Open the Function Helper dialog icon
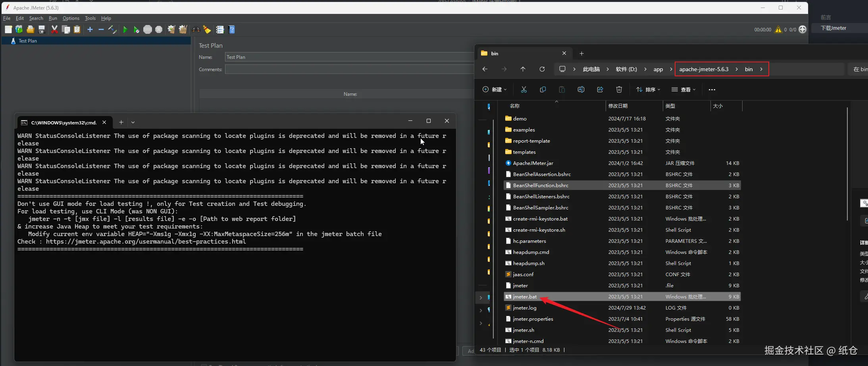Screen dimensions: 868x366 click(x=220, y=30)
